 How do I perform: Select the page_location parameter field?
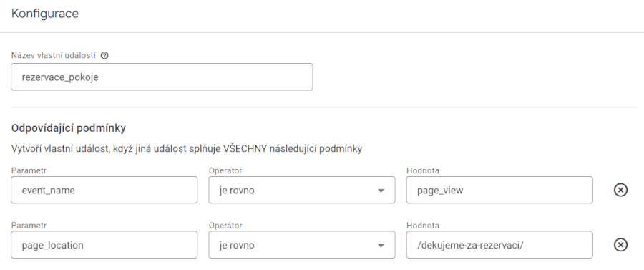[104, 245]
